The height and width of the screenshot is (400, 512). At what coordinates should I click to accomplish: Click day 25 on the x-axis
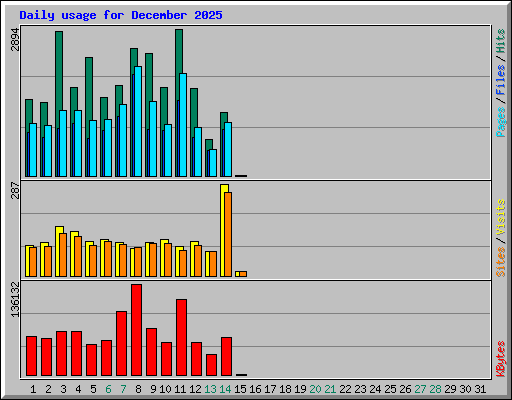pos(390,389)
